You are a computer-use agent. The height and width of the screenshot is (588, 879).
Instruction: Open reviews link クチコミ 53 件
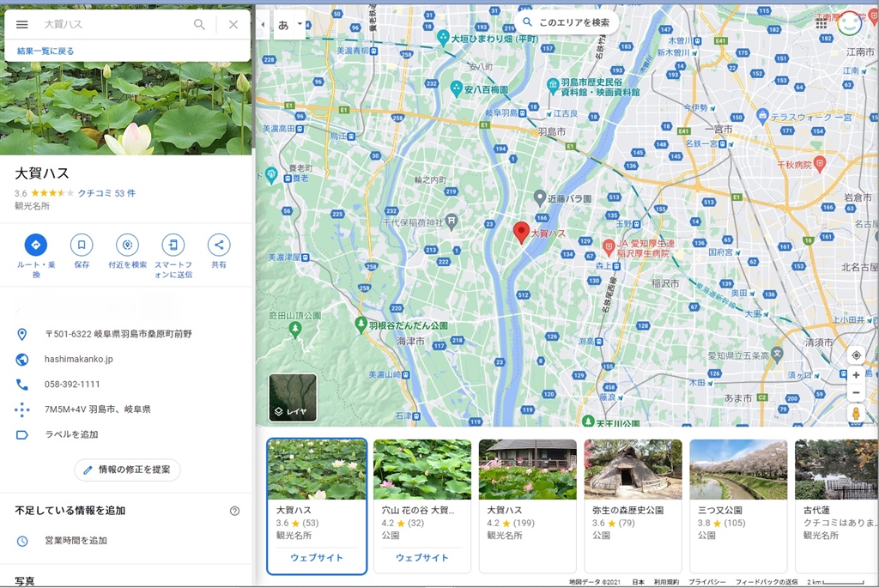click(106, 193)
